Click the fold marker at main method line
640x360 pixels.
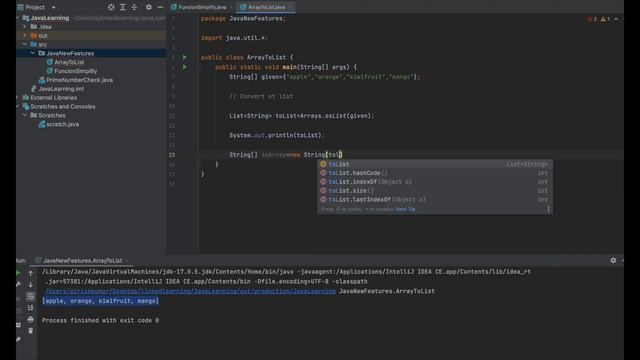[x=198, y=67]
